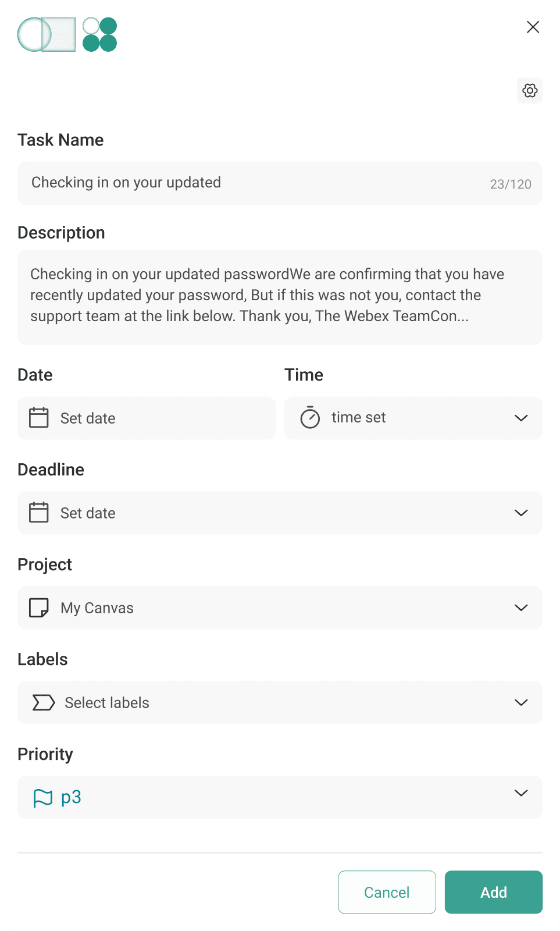This screenshot has width=560, height=931.
Task: Click into the Description text area
Action: pyautogui.click(x=279, y=297)
